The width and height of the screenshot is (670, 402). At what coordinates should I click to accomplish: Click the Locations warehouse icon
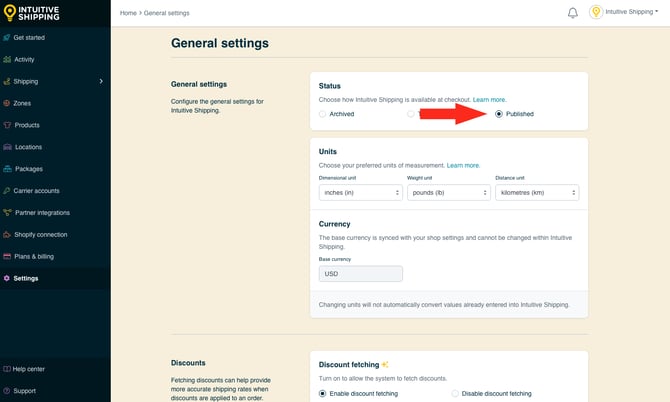7,147
